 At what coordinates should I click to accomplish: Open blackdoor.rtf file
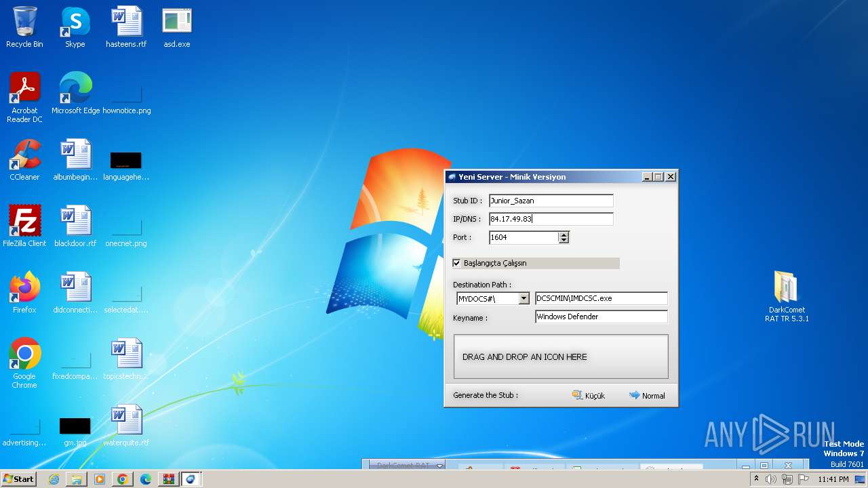point(75,226)
